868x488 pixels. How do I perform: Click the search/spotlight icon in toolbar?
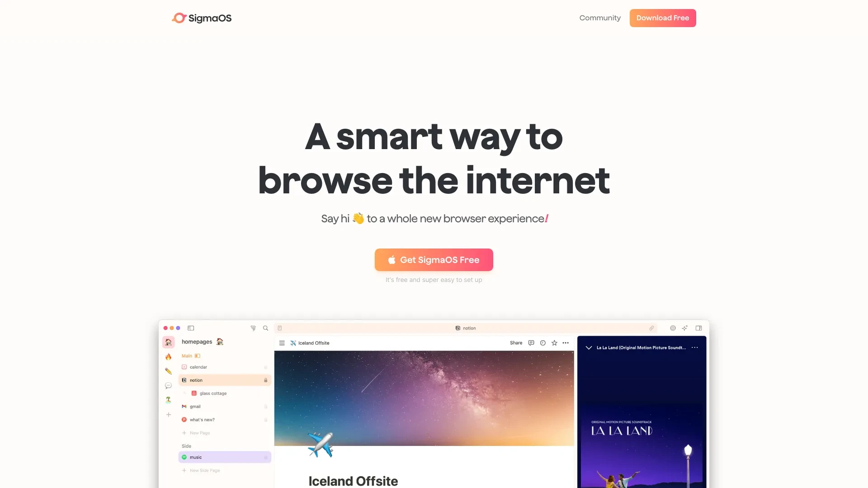point(264,328)
